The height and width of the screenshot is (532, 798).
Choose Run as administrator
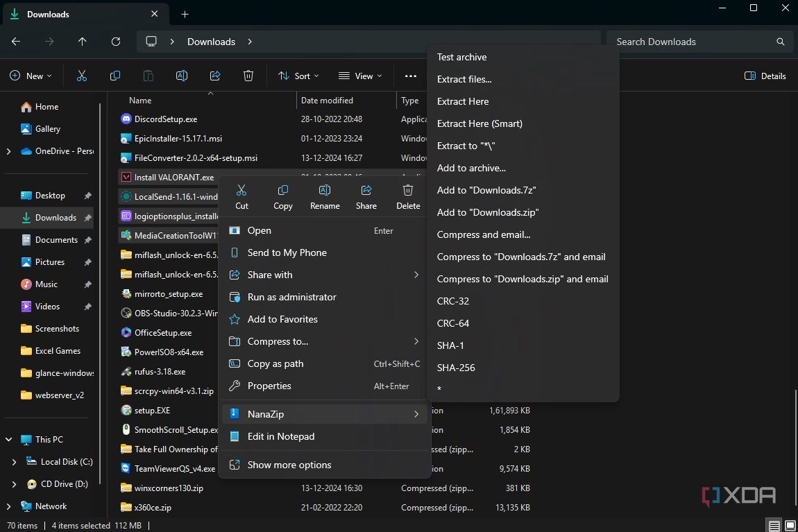click(325, 297)
